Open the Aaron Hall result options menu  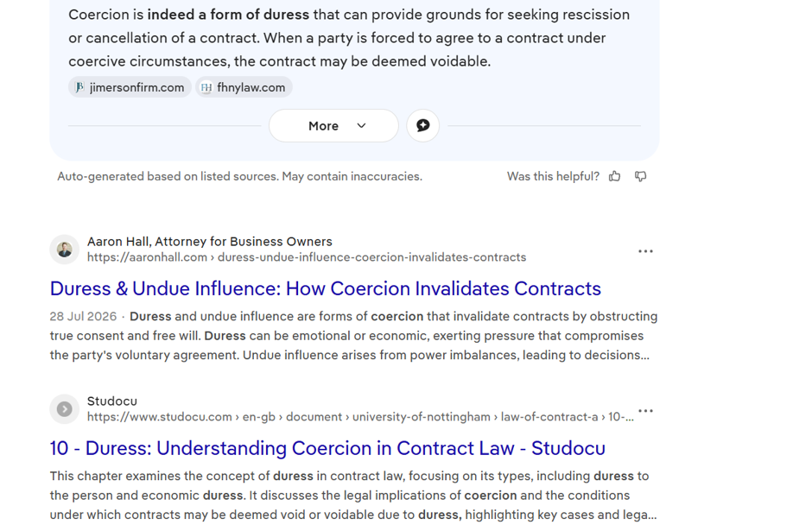pyautogui.click(x=645, y=251)
